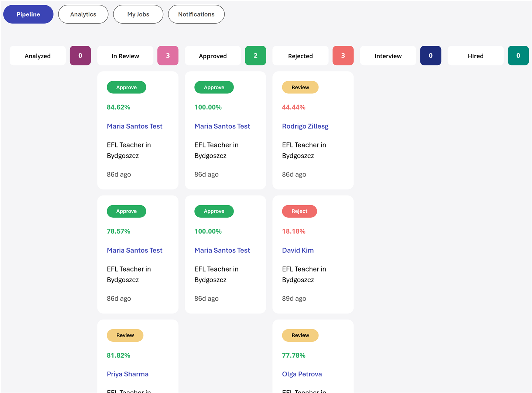Select the In Review column header
Screen dimensions: 532x393
click(x=125, y=56)
